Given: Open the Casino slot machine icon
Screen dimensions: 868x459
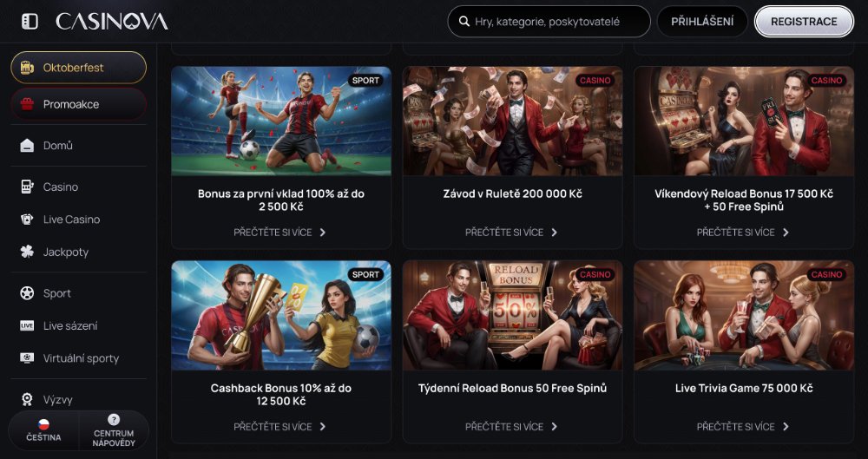Looking at the screenshot, I should click(27, 187).
